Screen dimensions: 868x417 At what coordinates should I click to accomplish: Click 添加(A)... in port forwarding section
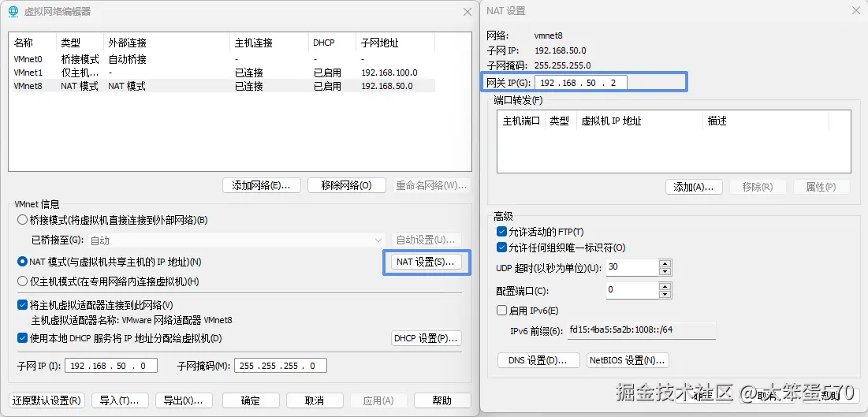[x=694, y=187]
